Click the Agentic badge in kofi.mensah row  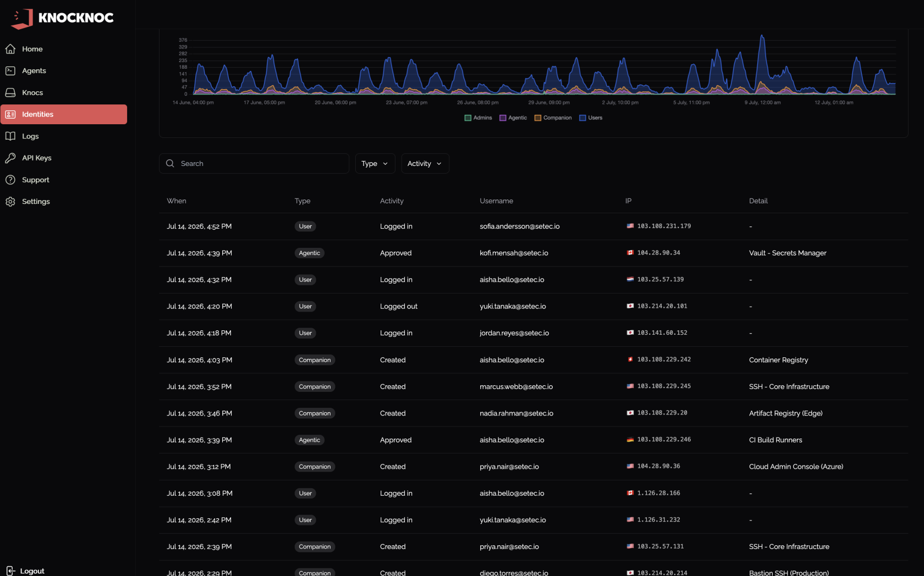click(309, 253)
